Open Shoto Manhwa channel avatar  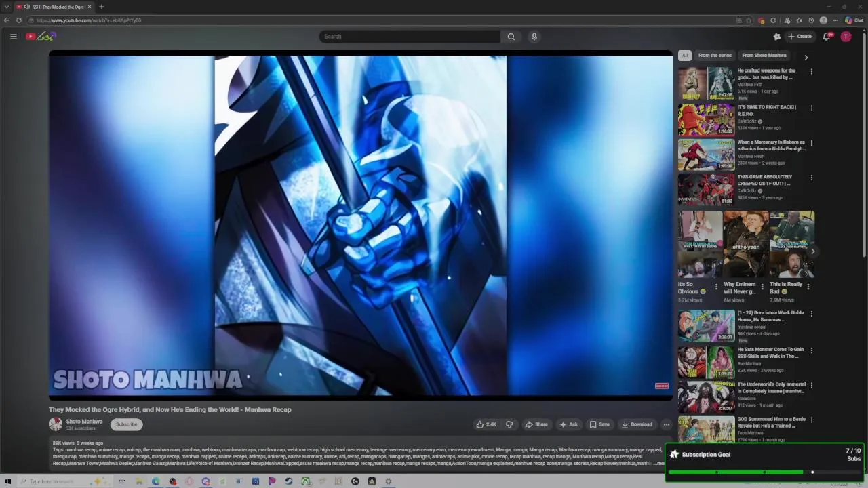click(x=56, y=424)
